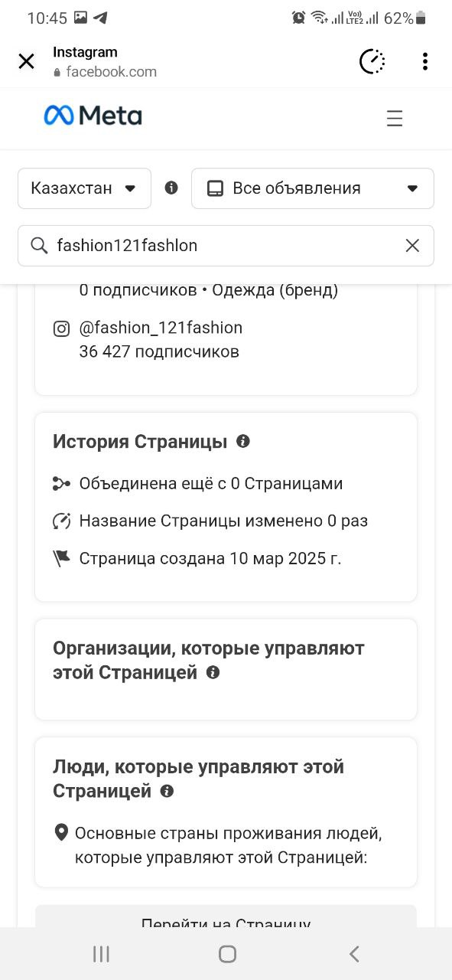Clear the search query with the X
The width and height of the screenshot is (452, 980).
[412, 246]
